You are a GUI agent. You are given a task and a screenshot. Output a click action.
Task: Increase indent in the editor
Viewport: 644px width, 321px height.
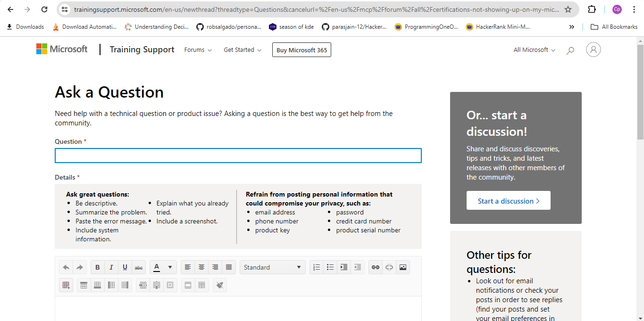(x=344, y=267)
